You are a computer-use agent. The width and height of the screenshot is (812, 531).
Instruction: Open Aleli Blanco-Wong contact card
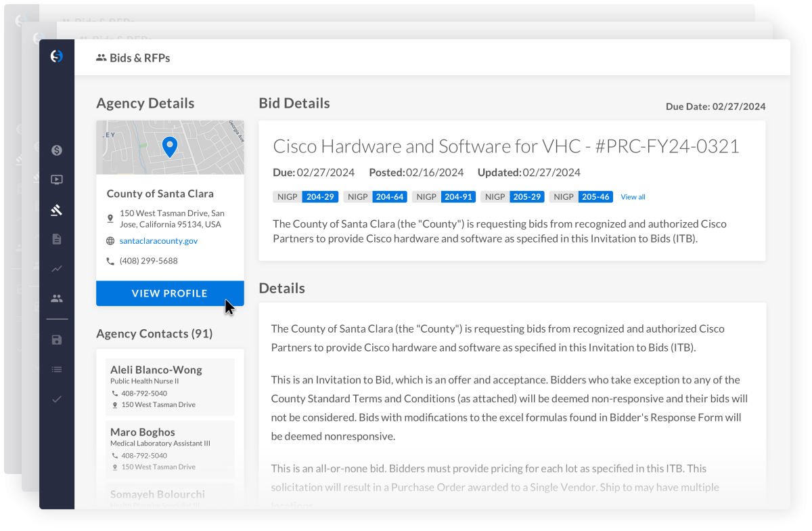tap(170, 387)
